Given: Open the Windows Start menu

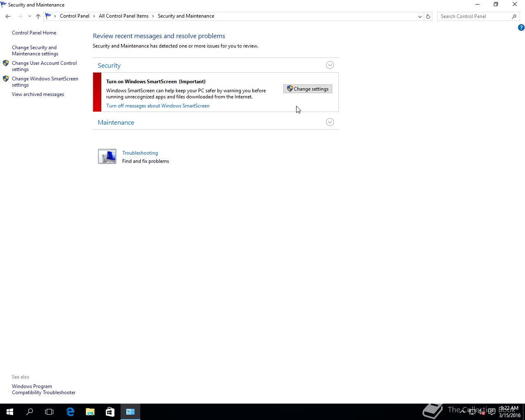Looking at the screenshot, I should coord(10,412).
